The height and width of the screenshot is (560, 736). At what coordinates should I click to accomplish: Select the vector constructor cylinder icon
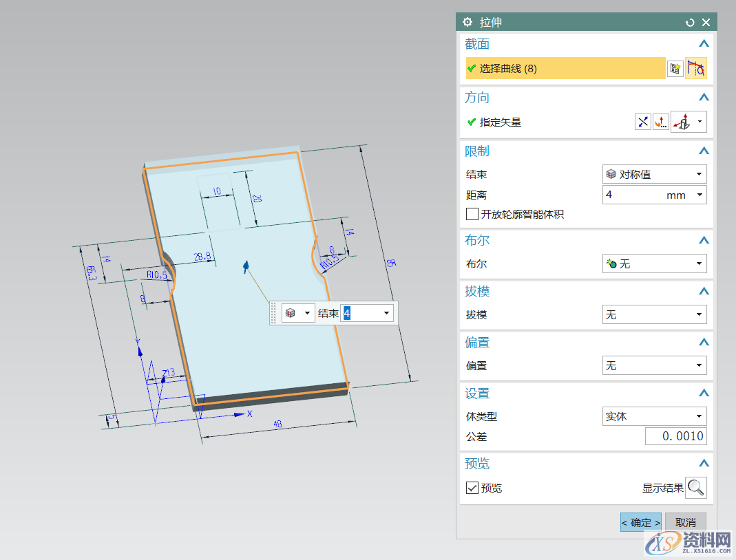(683, 122)
